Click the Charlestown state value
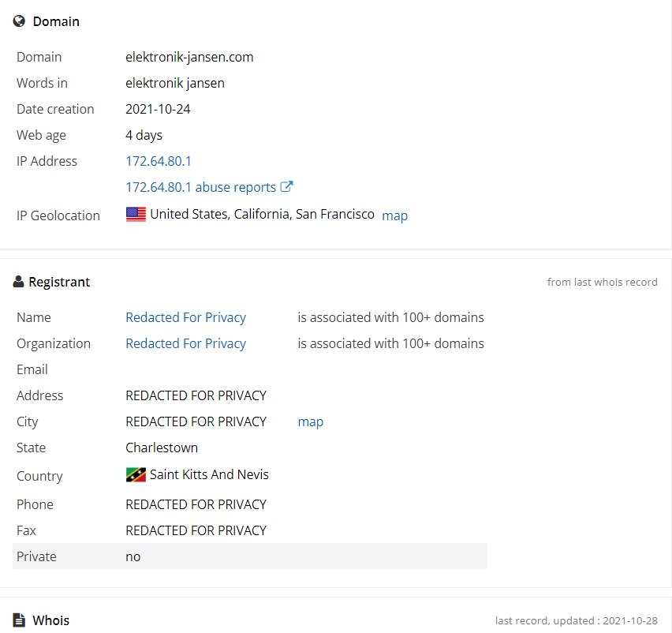Screen dimensions: 672x633 coord(162,448)
